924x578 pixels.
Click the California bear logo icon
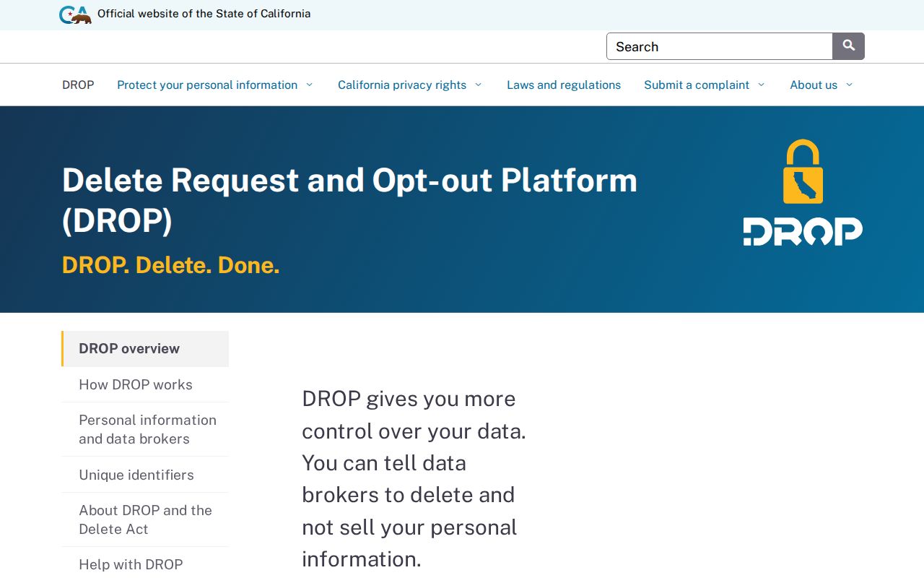[x=75, y=14]
